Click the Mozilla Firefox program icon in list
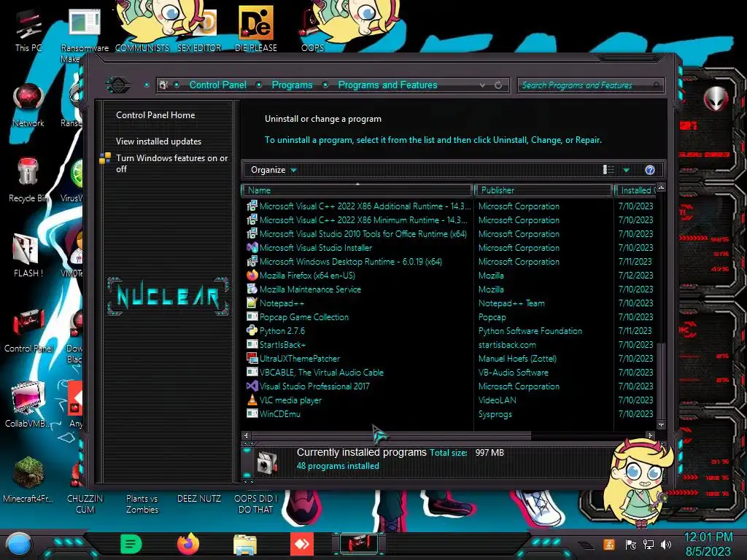This screenshot has height=560, width=747. pyautogui.click(x=252, y=275)
